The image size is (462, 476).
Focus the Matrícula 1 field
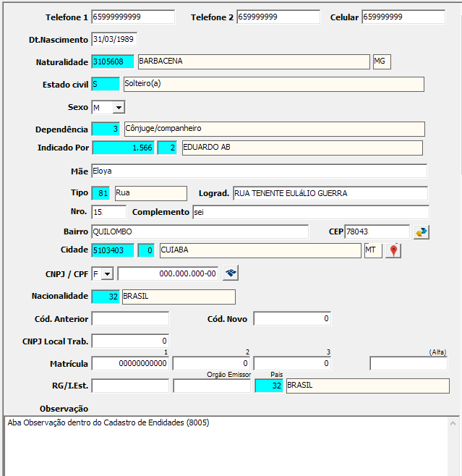pyautogui.click(x=130, y=363)
